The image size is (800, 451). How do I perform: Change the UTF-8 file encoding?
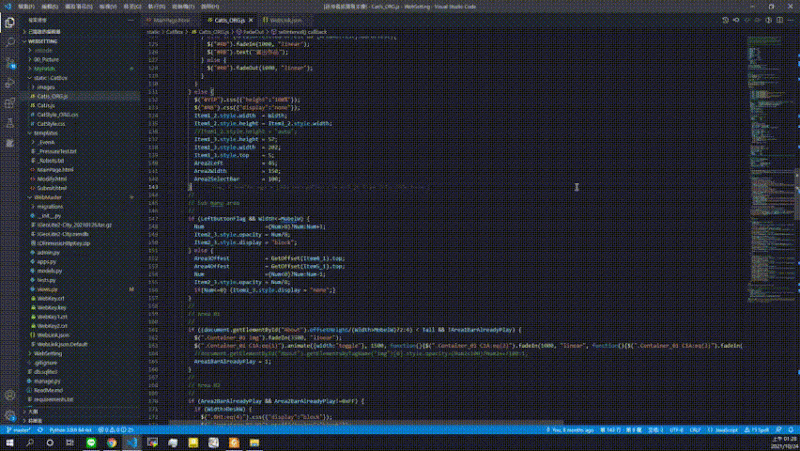point(676,430)
